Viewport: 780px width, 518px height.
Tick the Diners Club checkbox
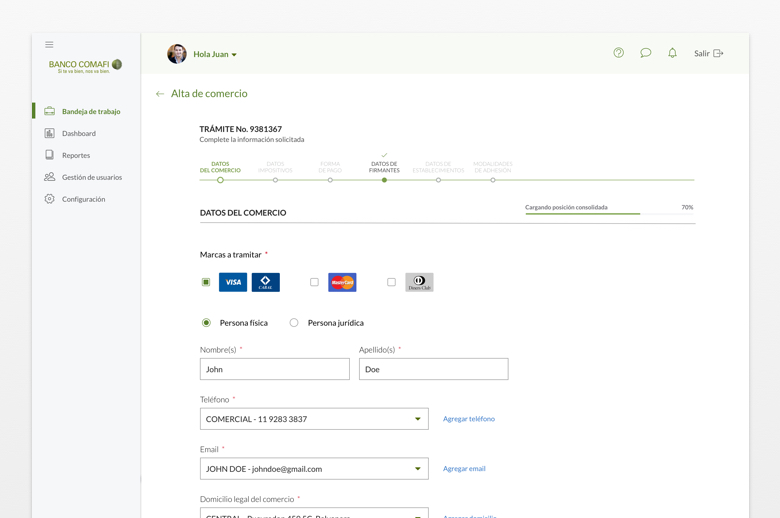[x=391, y=282]
